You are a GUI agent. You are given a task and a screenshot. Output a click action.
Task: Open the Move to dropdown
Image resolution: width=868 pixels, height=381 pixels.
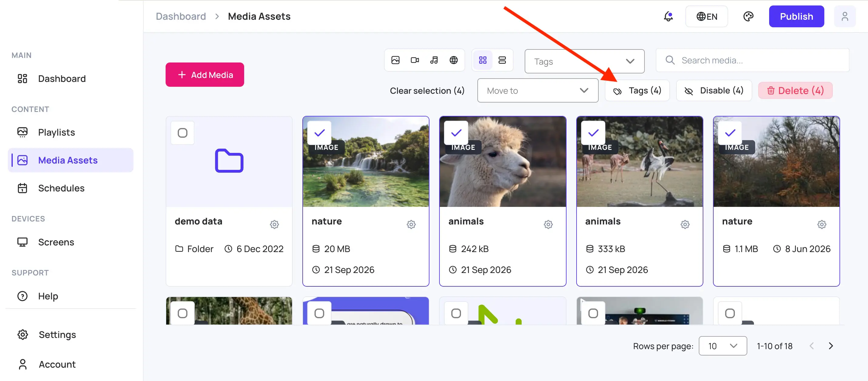coord(538,91)
